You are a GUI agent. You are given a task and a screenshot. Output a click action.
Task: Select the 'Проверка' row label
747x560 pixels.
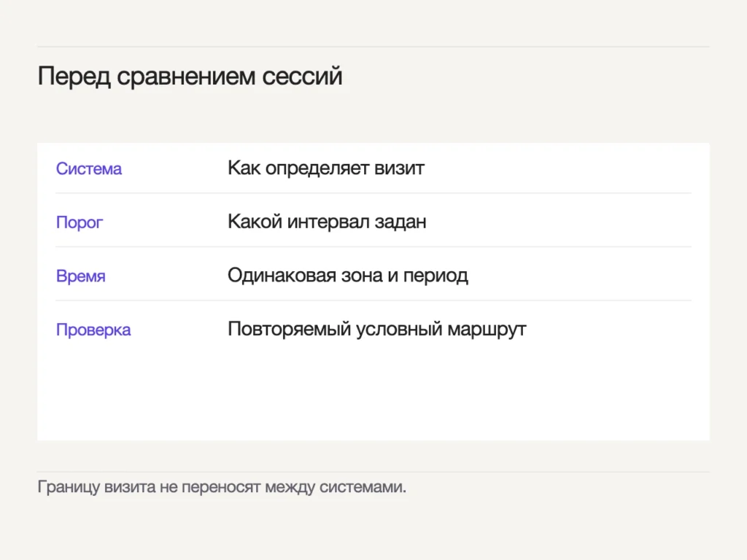93,330
